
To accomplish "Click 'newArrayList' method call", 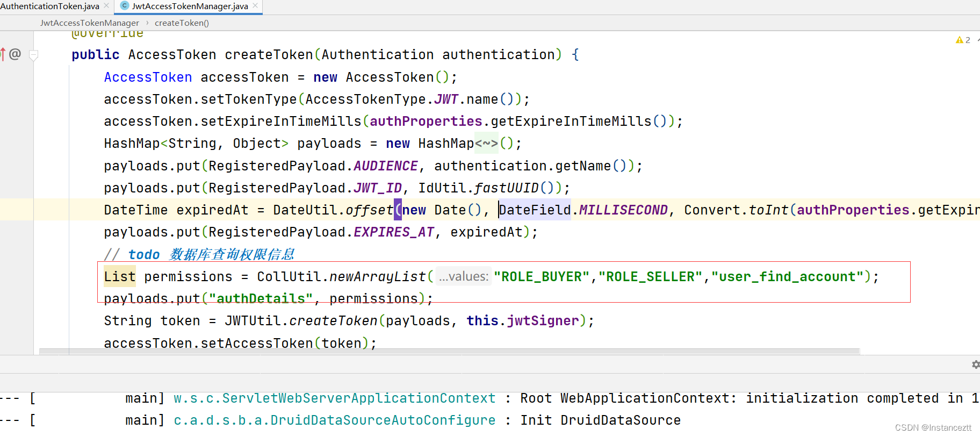I will point(378,277).
